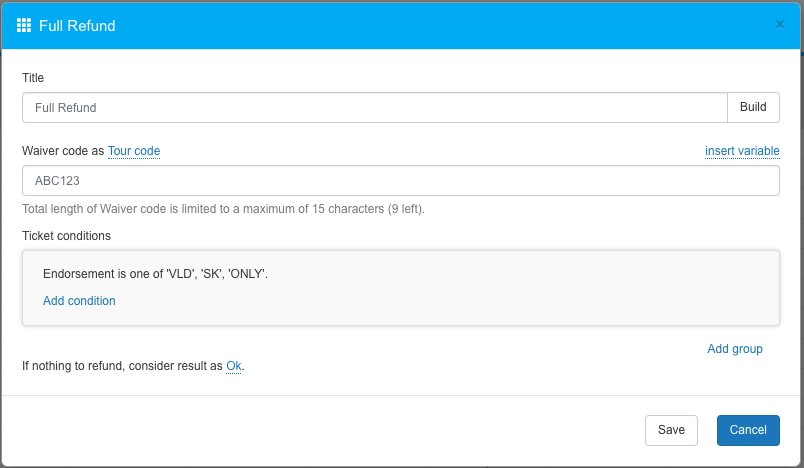Click the Ticket conditions label
This screenshot has width=804, height=468.
click(x=66, y=236)
